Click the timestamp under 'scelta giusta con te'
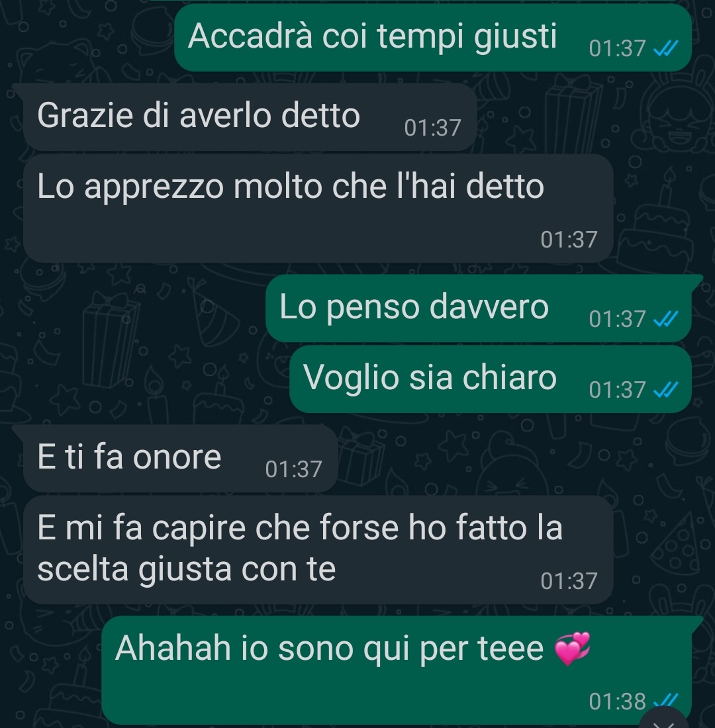This screenshot has width=715, height=728. pos(569,581)
